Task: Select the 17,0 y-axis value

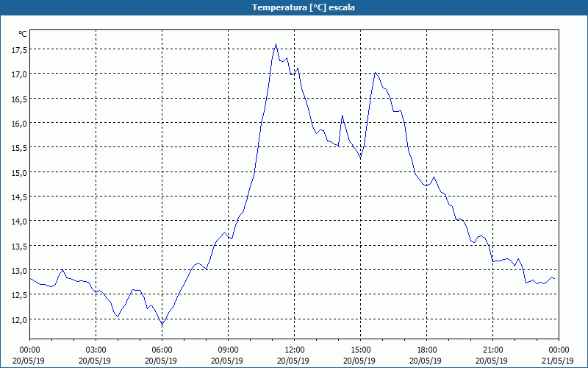Action: pyautogui.click(x=19, y=74)
